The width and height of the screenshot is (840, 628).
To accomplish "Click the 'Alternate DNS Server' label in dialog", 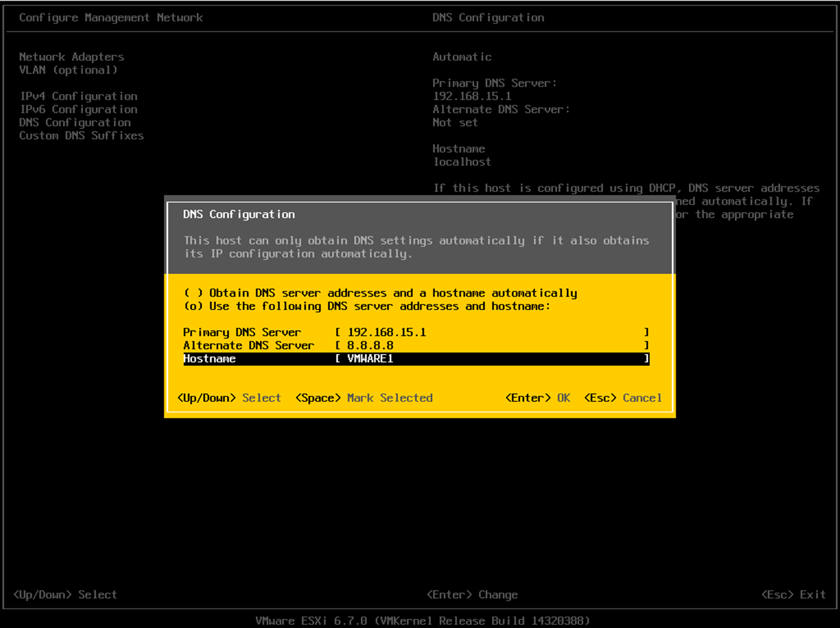I will point(248,345).
